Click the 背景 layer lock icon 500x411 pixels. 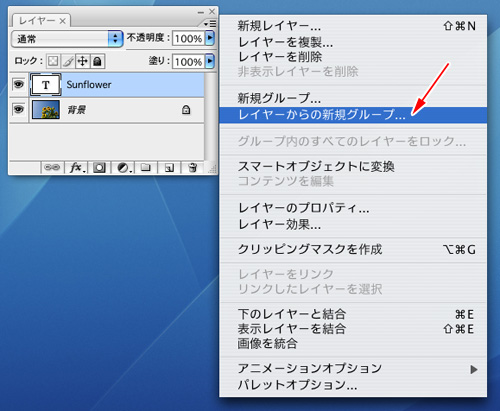[x=186, y=109]
